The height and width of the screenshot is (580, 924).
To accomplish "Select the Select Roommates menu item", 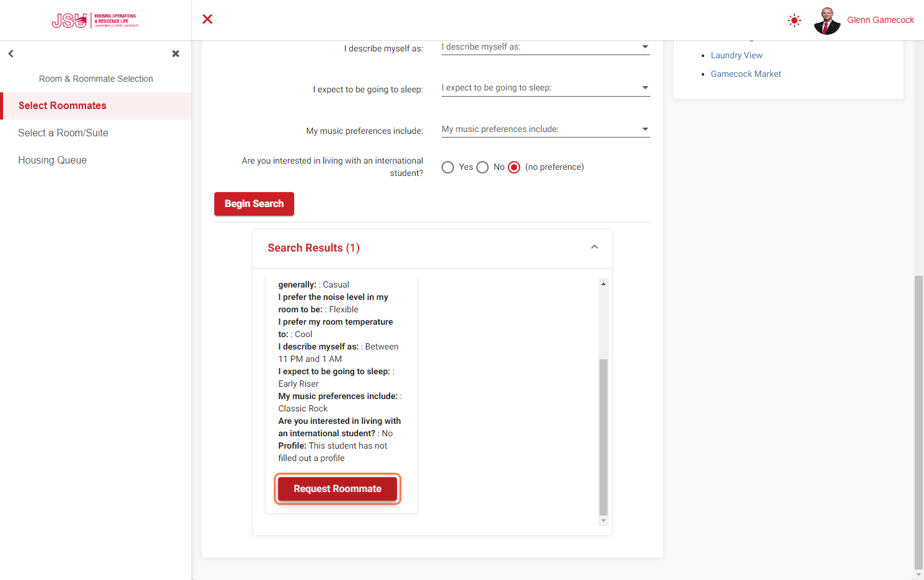I will [96, 106].
